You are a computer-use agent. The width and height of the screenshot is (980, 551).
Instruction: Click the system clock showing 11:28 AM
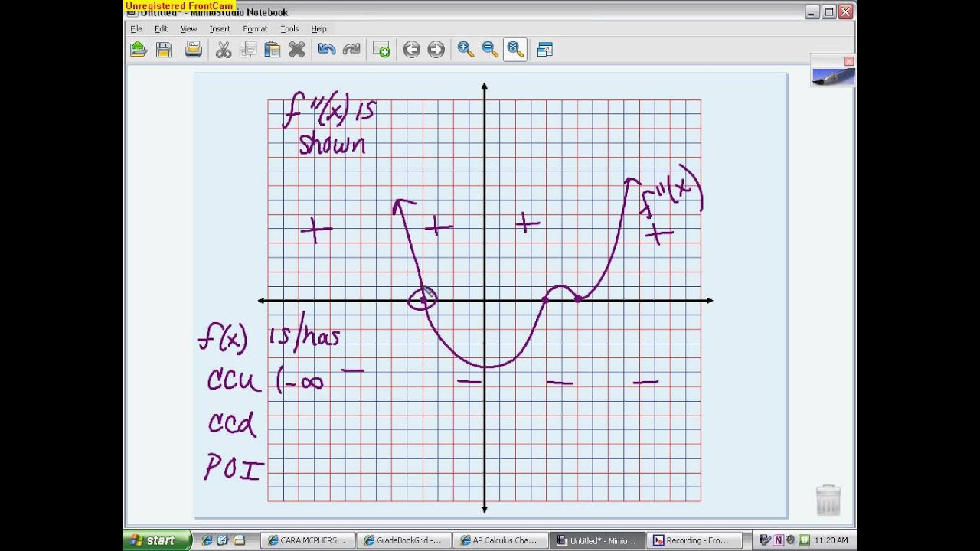[x=832, y=540]
